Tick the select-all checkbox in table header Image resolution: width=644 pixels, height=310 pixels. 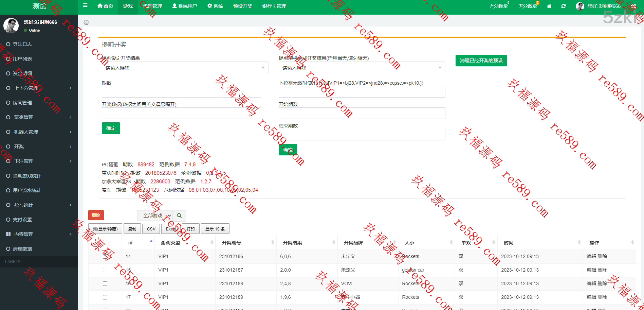click(x=105, y=242)
